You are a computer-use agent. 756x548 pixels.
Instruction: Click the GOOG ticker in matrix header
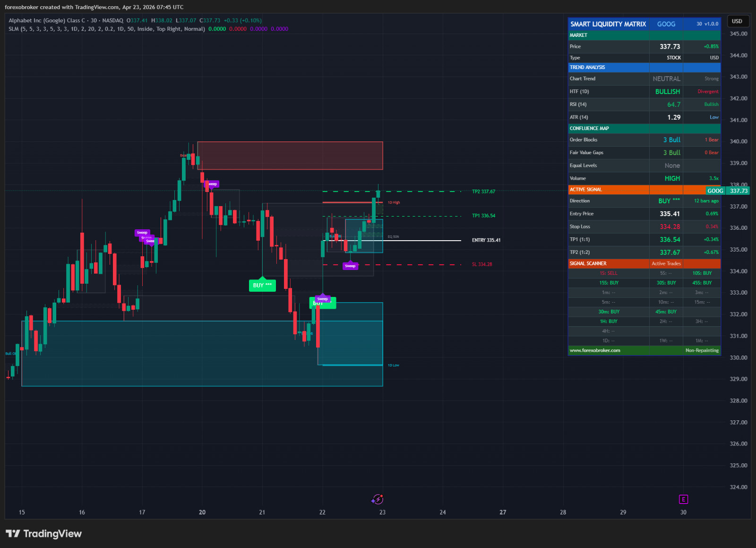(x=666, y=24)
